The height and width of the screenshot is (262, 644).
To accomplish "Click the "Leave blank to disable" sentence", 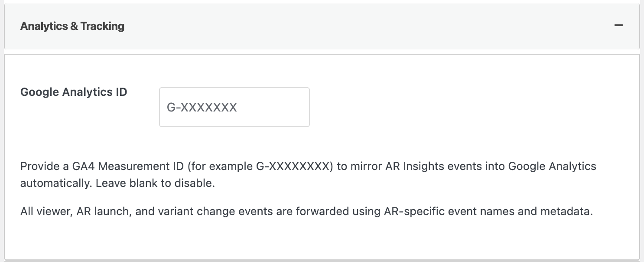I will click(155, 183).
